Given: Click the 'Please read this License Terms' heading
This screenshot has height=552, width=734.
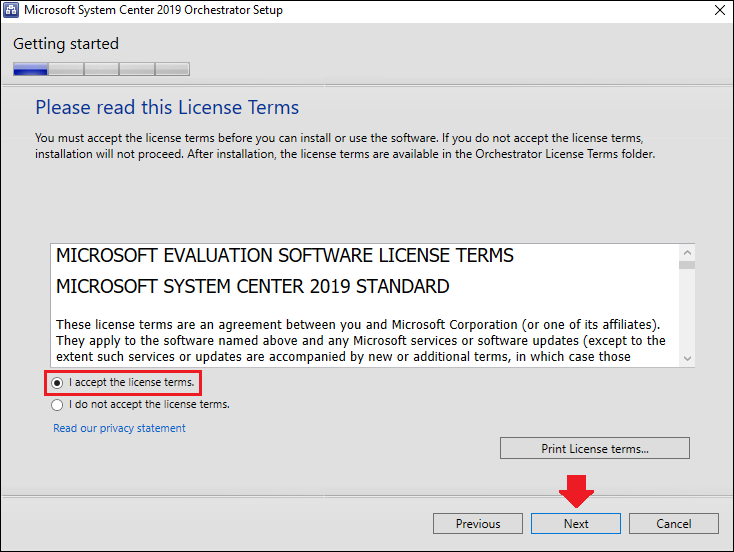Looking at the screenshot, I should coord(167,108).
